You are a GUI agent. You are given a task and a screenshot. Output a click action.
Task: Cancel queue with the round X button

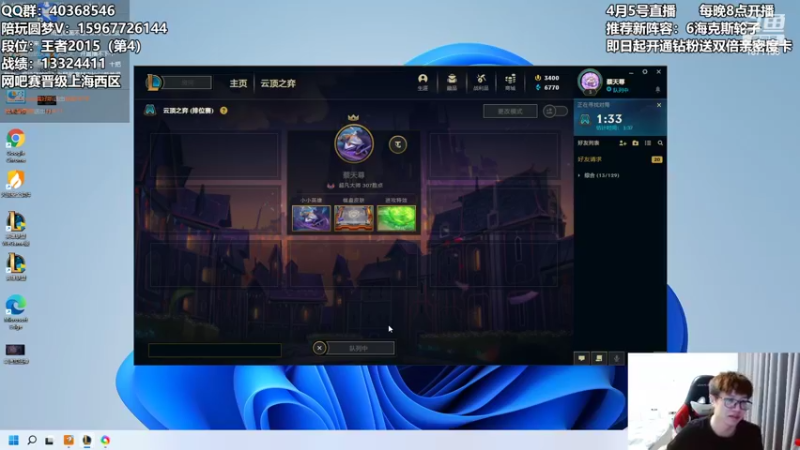click(319, 348)
